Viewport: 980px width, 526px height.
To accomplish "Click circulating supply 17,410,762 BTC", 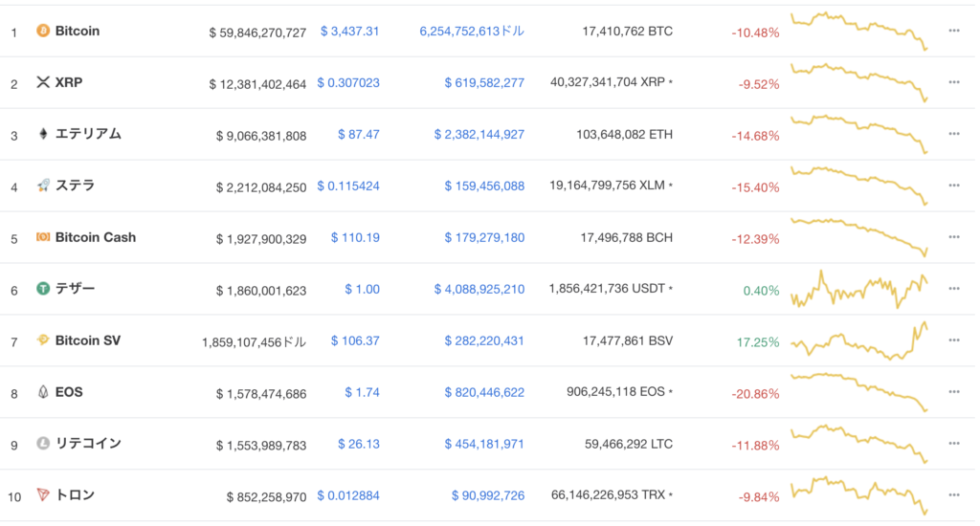I will click(628, 31).
